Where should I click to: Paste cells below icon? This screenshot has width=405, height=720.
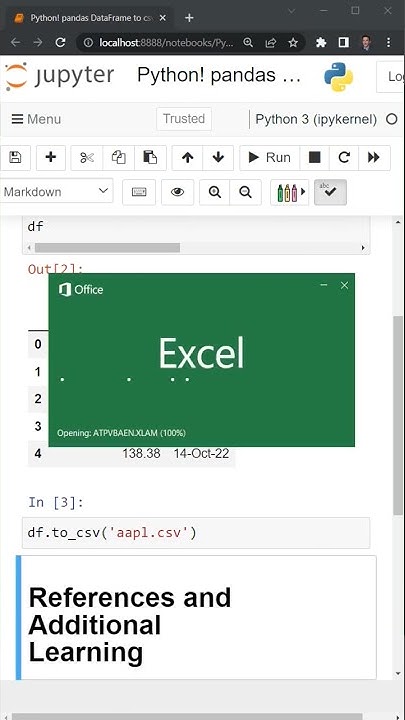tap(150, 158)
